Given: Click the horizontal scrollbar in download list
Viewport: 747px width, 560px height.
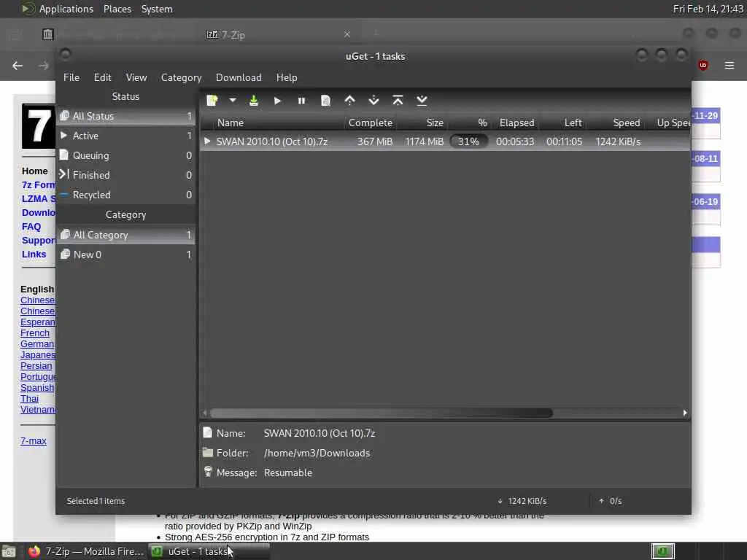Looking at the screenshot, I should coord(381,413).
